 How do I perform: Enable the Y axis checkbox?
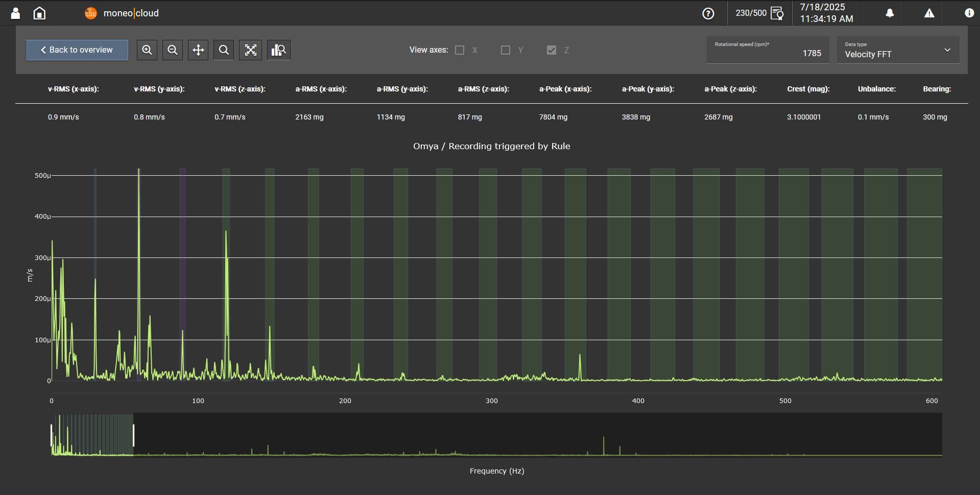[x=505, y=50]
